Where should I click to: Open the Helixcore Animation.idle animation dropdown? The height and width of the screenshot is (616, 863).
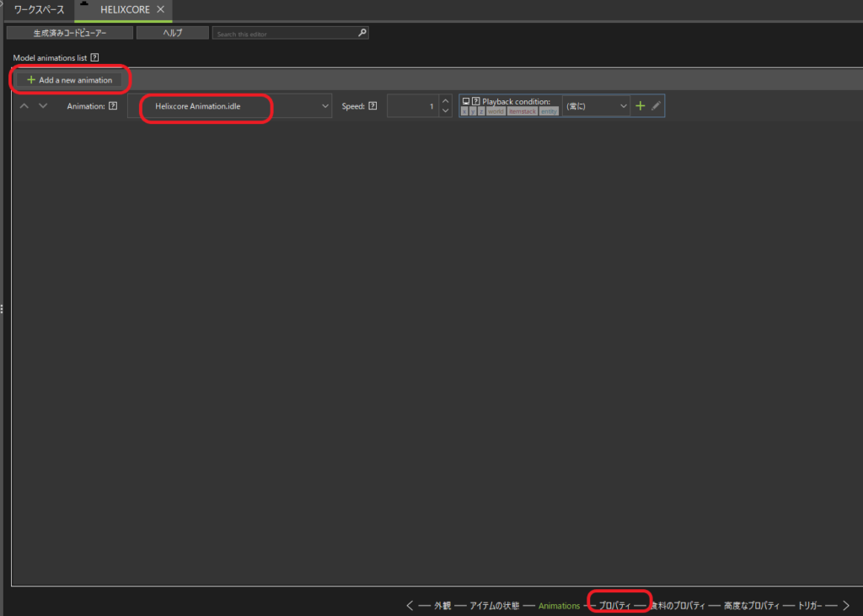pos(230,106)
